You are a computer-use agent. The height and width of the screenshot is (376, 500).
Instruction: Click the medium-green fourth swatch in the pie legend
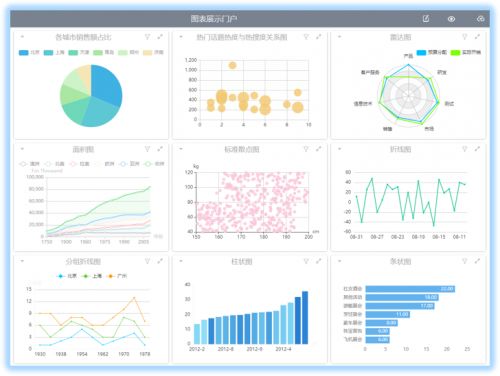coord(98,53)
